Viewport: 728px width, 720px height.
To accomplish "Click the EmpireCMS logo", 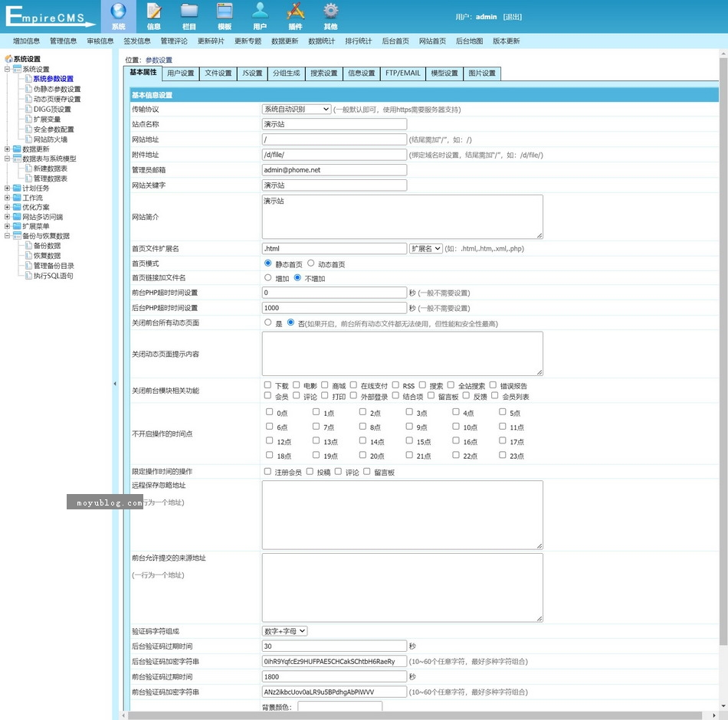I will [x=50, y=17].
